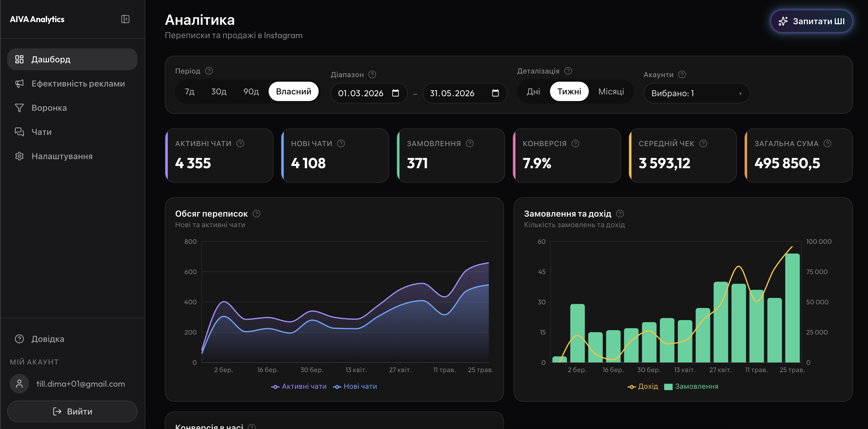Click the tallest green bar at 25 трав.

click(792, 308)
